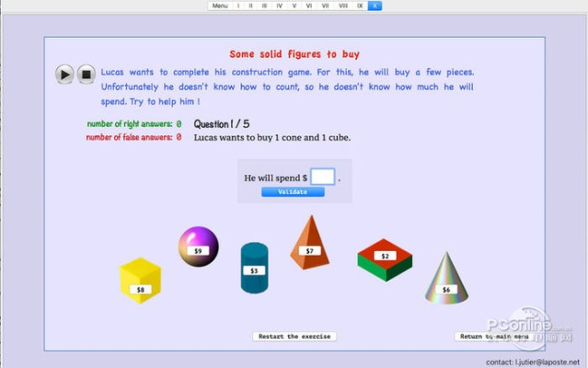588x368 pixels.
Task: Switch to exercise tab IX
Action: pyautogui.click(x=359, y=6)
